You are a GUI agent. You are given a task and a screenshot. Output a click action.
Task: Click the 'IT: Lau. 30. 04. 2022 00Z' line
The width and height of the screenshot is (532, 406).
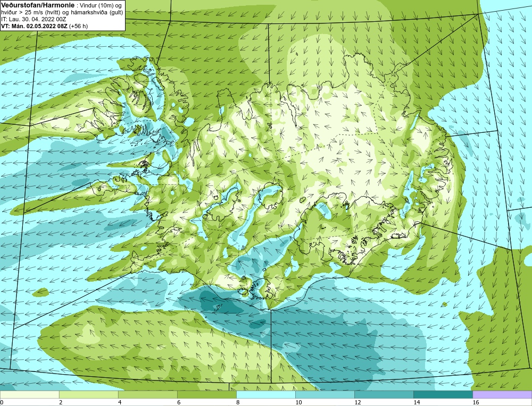coord(34,19)
